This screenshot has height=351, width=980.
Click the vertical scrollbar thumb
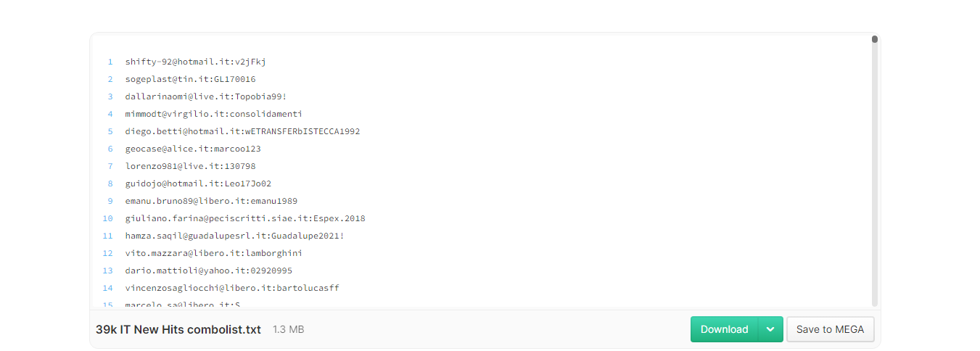coord(875,39)
